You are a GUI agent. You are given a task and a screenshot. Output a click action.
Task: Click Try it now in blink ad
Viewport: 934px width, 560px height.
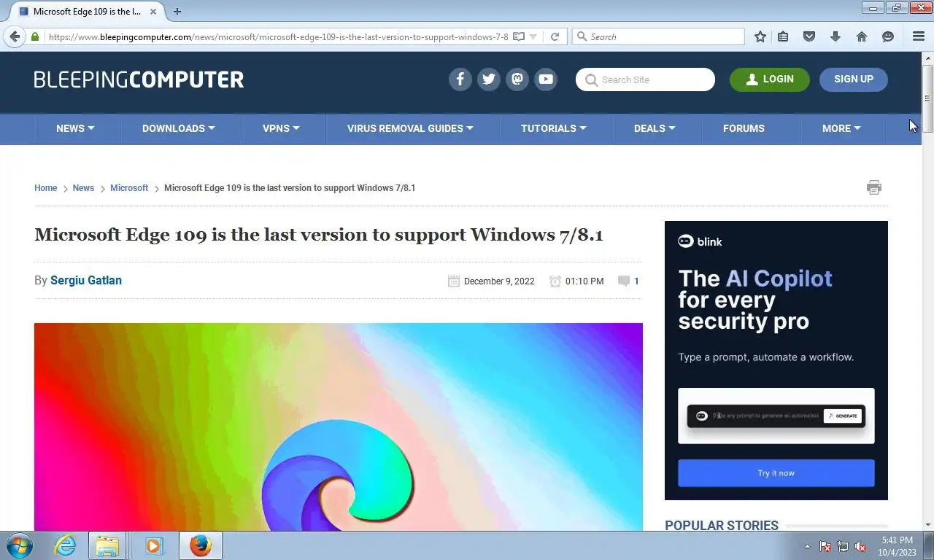point(776,473)
